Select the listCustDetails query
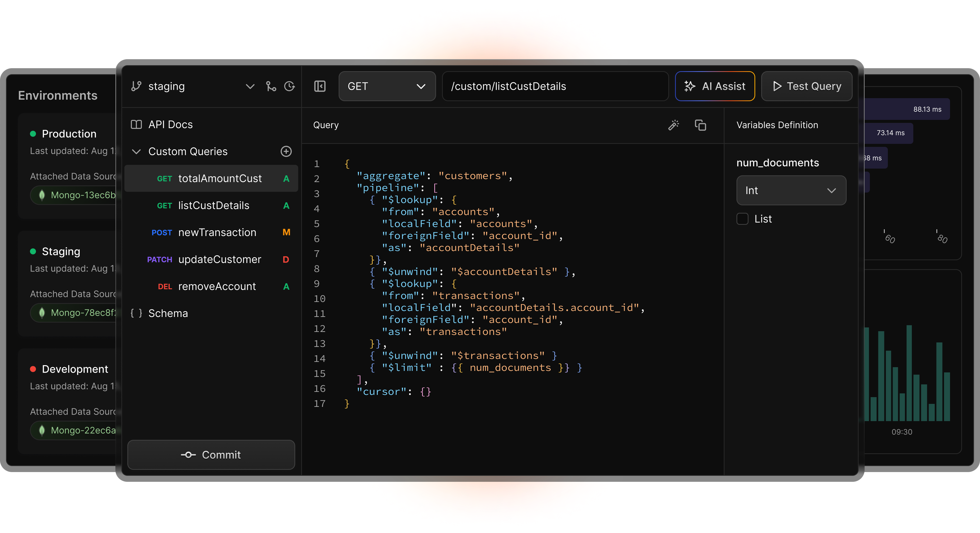 tap(211, 206)
